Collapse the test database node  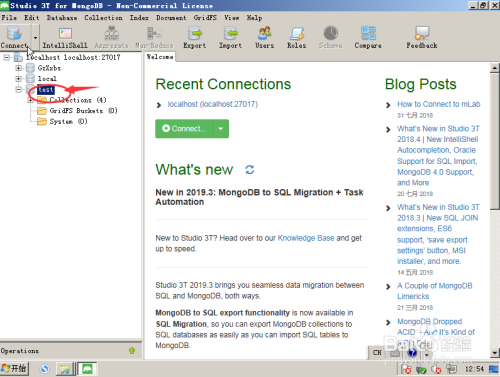tap(19, 89)
